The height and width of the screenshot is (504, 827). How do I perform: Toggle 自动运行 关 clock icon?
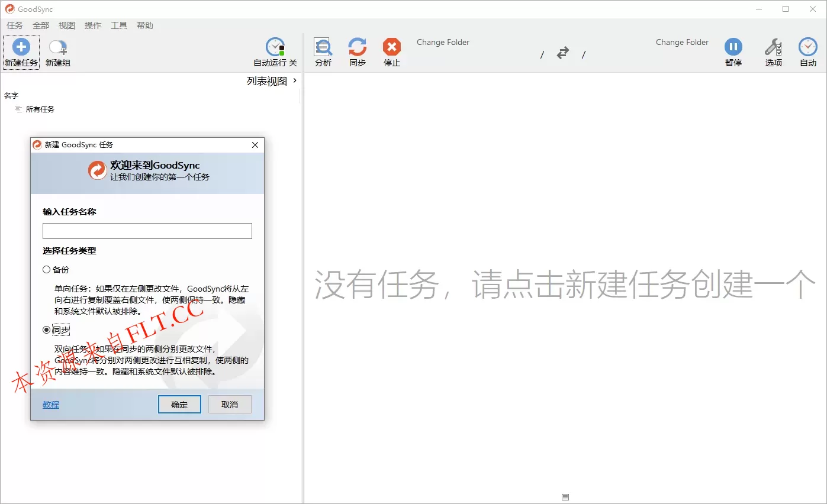coord(275,47)
